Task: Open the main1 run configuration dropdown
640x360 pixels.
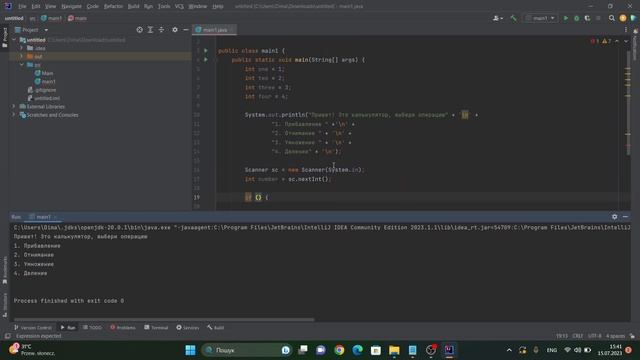Action: pos(540,18)
